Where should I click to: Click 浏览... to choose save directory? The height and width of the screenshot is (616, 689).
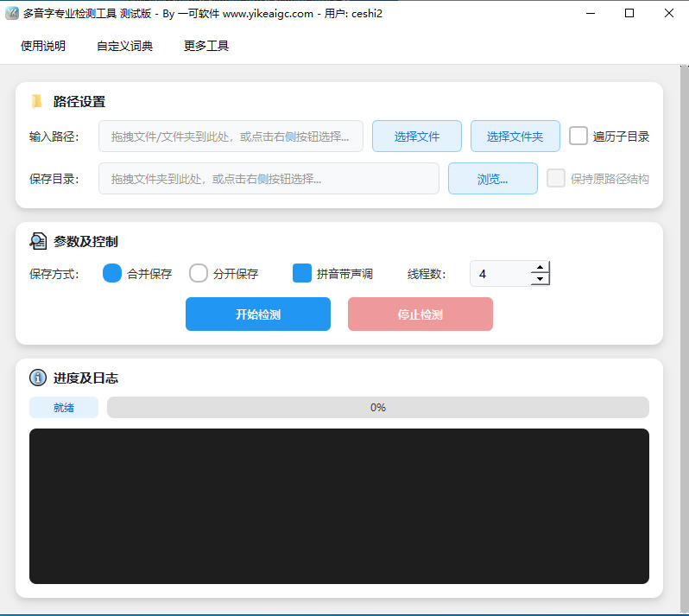[x=493, y=179]
